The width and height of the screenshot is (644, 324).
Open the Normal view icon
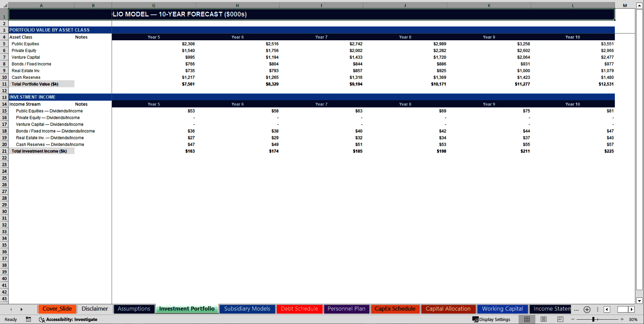click(527, 319)
